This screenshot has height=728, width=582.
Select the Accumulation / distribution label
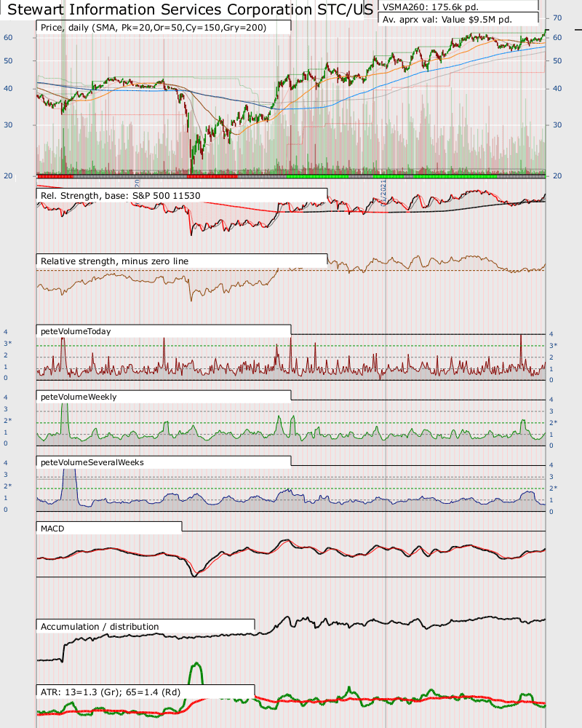coord(100,626)
